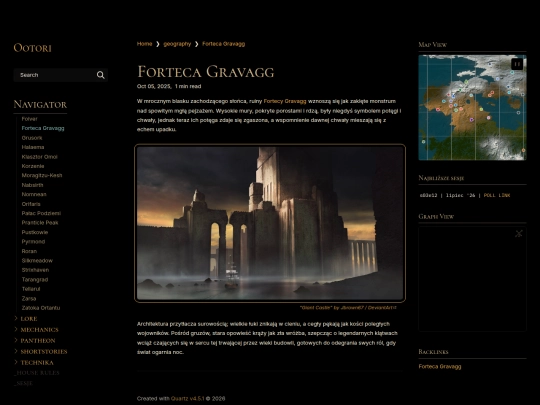This screenshot has width=540, height=405.
Task: Click the Map View world map
Action: tap(472, 107)
